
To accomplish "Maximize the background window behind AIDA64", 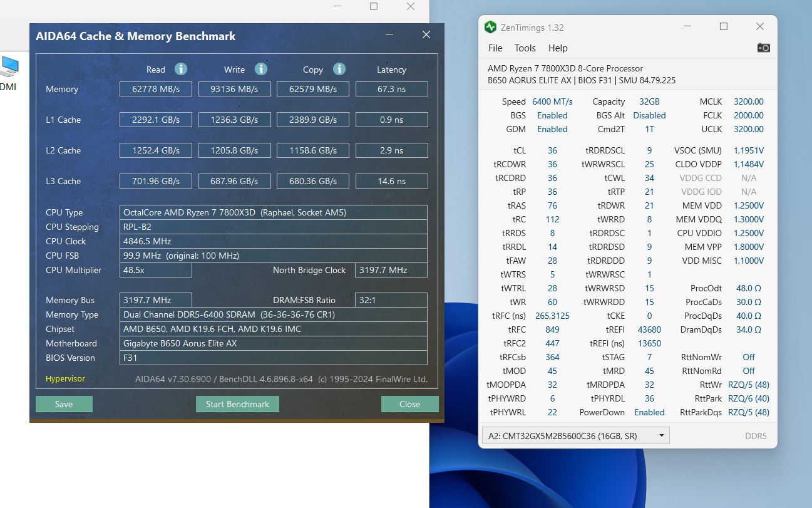I will [x=374, y=6].
